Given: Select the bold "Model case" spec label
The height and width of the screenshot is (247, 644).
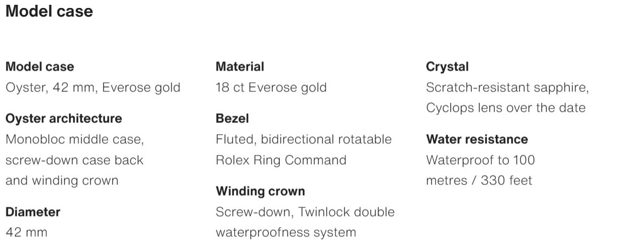Looking at the screenshot, I should pos(40,67).
